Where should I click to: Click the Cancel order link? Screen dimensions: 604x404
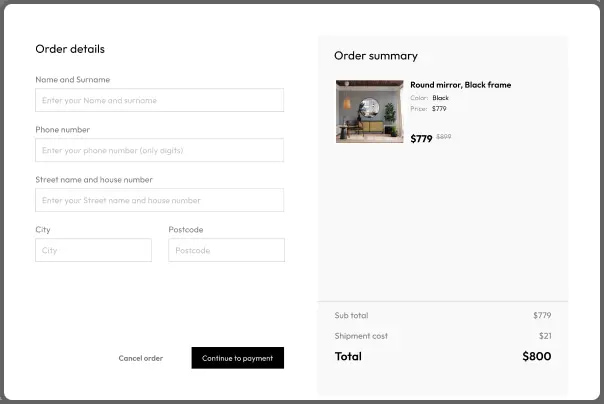point(141,358)
